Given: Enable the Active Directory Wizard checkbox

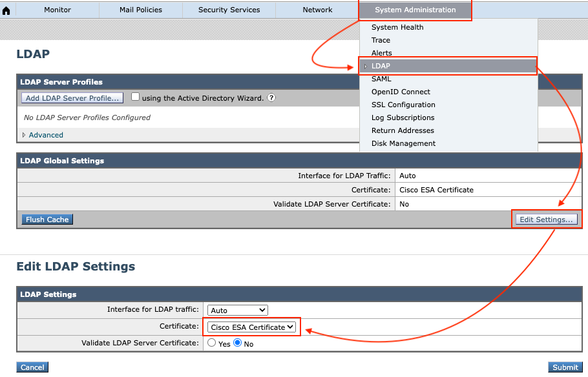Looking at the screenshot, I should 135,97.
